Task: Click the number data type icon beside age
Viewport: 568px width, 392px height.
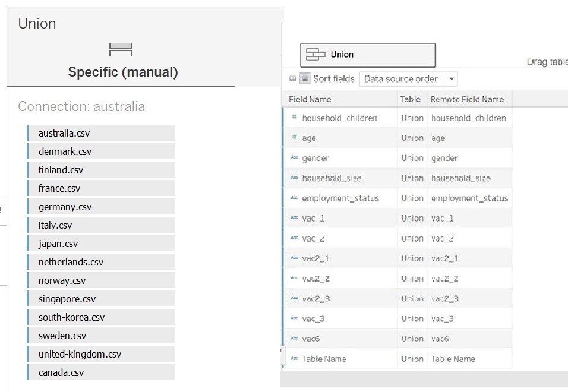Action: (294, 138)
